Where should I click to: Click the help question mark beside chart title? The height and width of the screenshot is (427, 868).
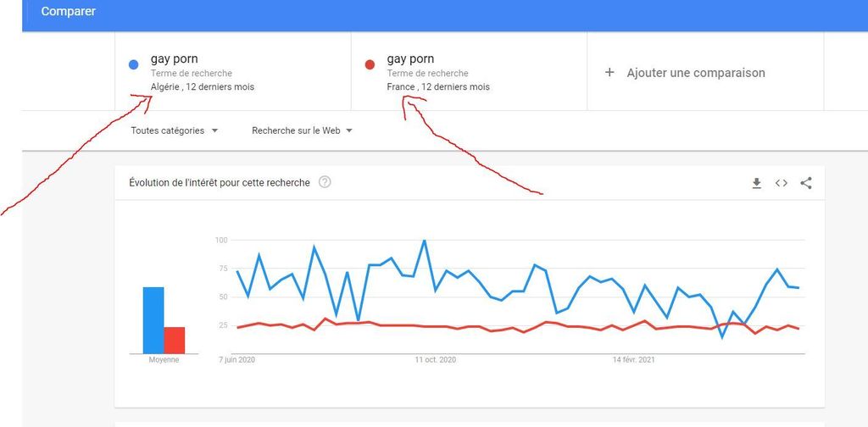(x=325, y=182)
